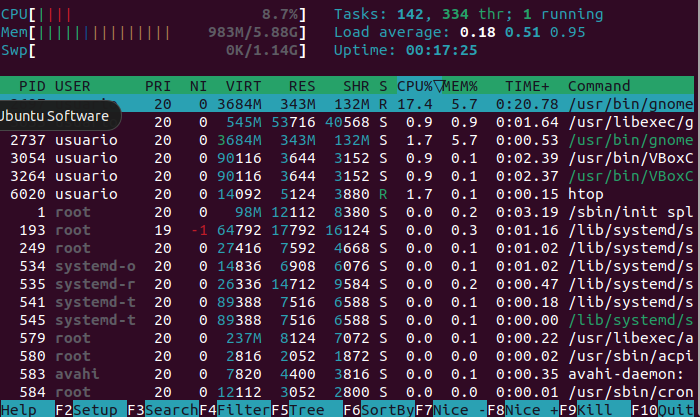This screenshot has height=417, width=700.
Task: Click the -1 nice value of PID 193
Action: tap(199, 230)
